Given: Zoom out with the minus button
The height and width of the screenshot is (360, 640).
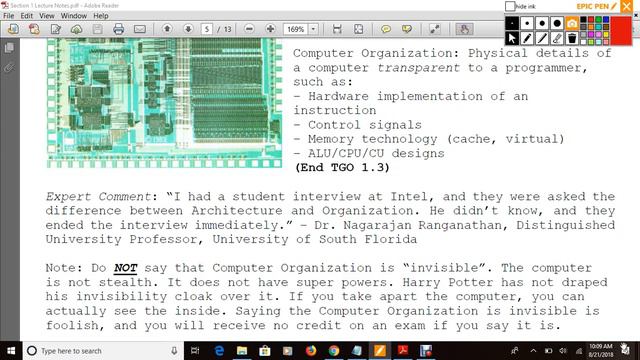Looking at the screenshot, I should pyautogui.click(x=249, y=29).
